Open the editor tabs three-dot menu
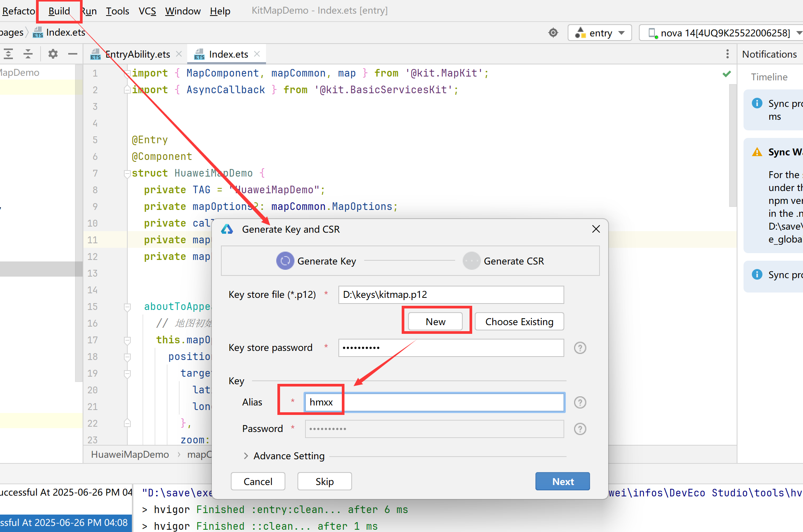The height and width of the screenshot is (532, 803). coord(727,54)
